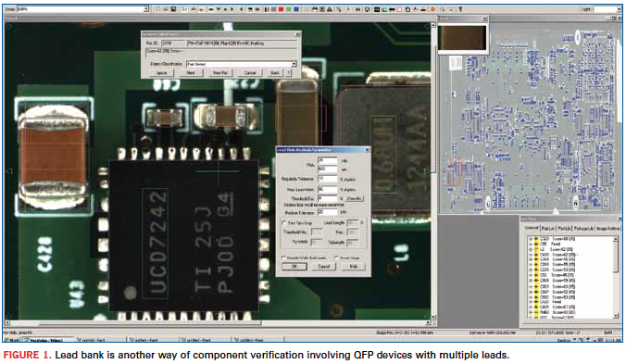Viewport: 626px width, 364px height.
Task: Click the lightbulb icon in toolbar
Action: coord(461,9)
